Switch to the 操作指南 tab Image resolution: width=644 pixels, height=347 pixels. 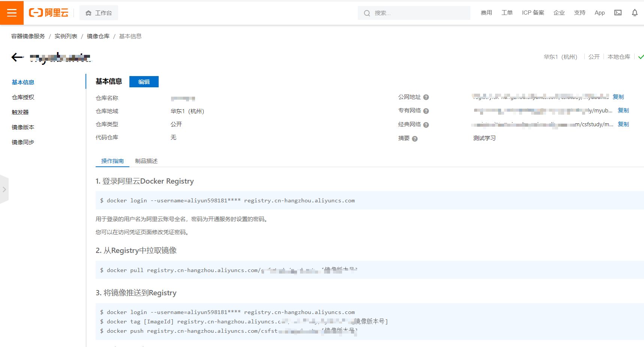(113, 161)
